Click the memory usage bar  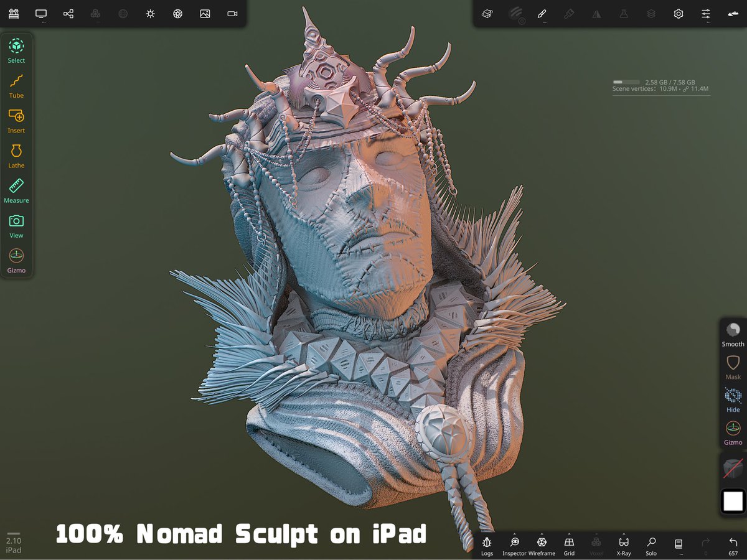[626, 82]
